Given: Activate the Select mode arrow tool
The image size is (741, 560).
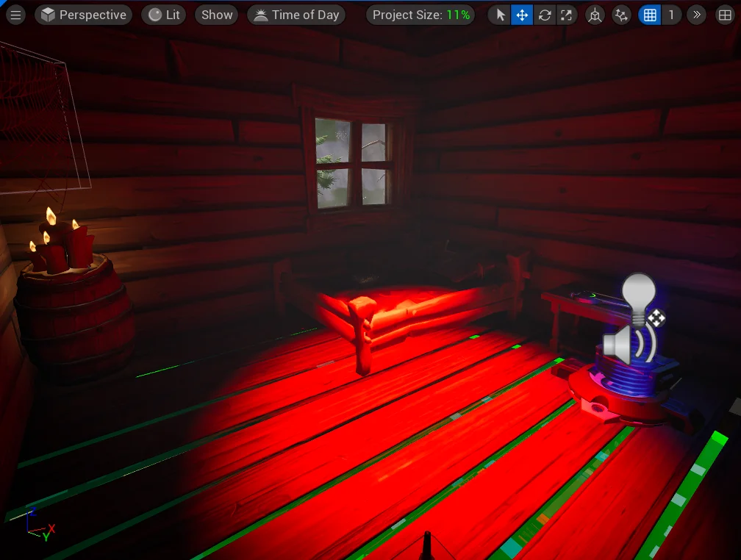Looking at the screenshot, I should 501,15.
